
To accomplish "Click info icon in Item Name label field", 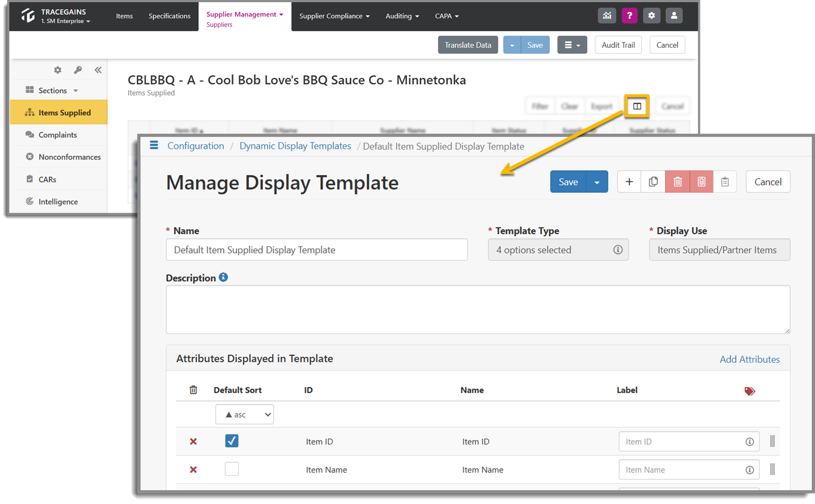I will (750, 470).
